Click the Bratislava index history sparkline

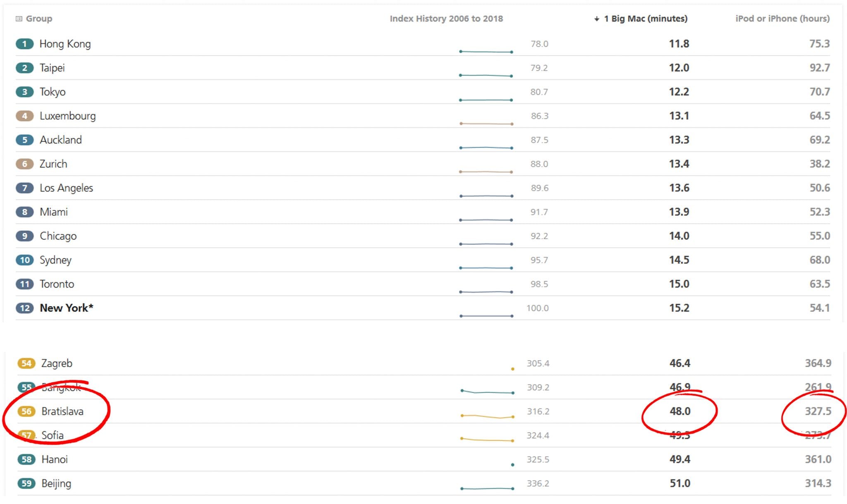[487, 416]
